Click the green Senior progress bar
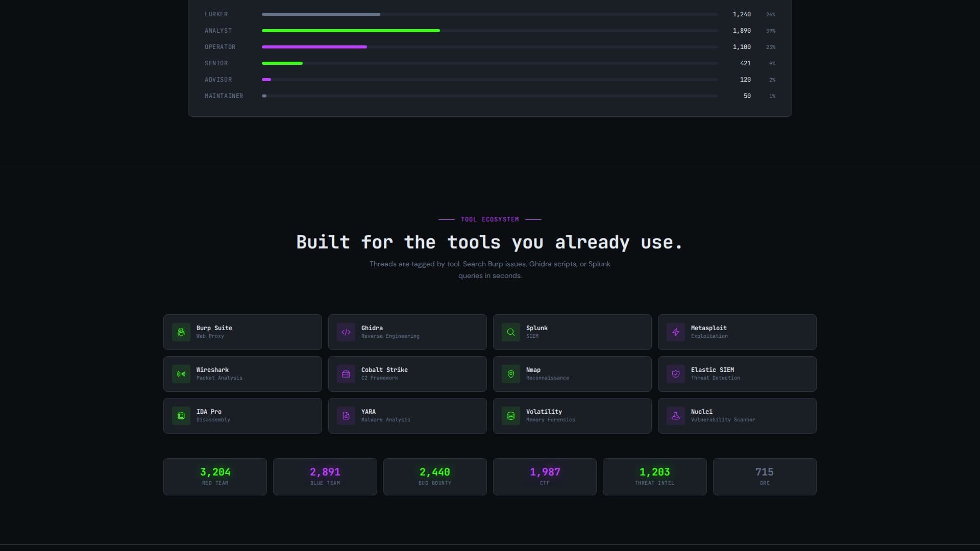Screen dimensions: 980x551 pyautogui.click(x=282, y=63)
